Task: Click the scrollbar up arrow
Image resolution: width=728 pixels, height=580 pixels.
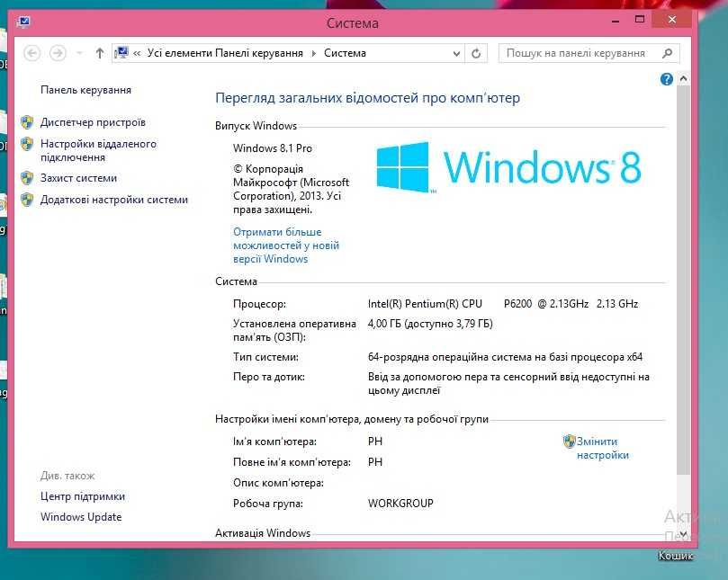Action: coord(683,79)
